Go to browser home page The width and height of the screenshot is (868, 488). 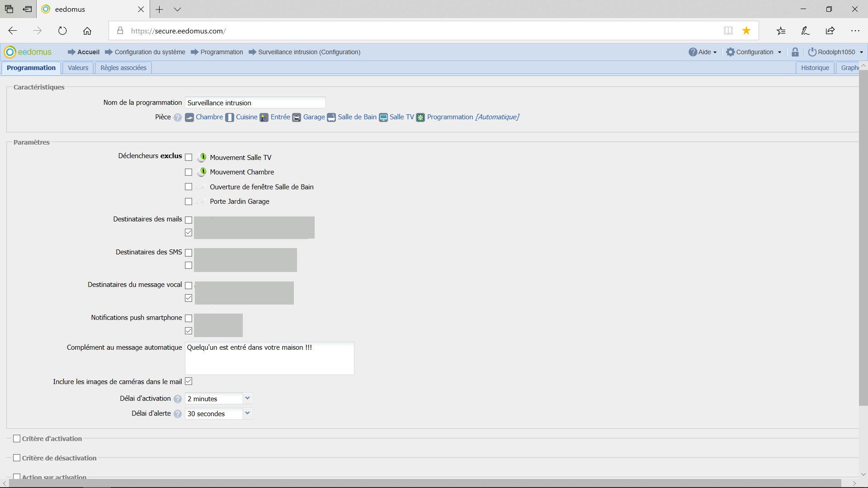click(87, 31)
